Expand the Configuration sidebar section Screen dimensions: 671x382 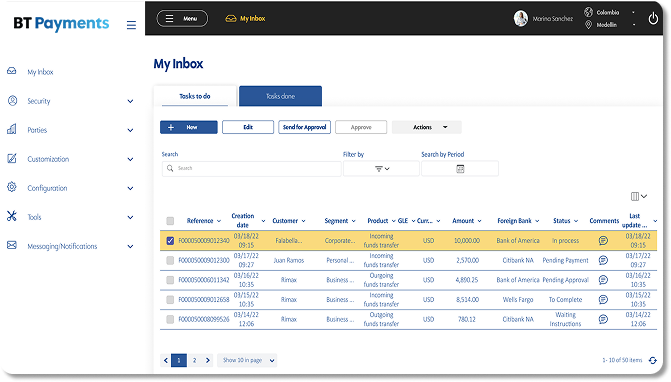[x=131, y=188]
